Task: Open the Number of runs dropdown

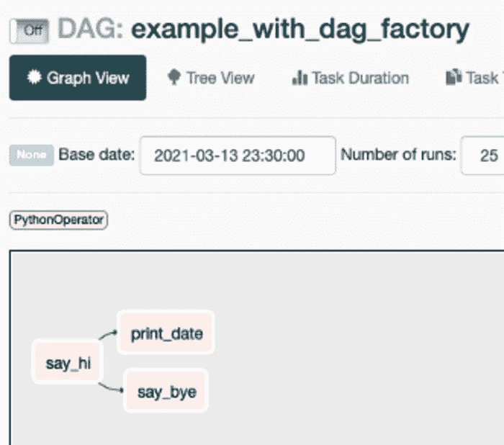Action: coord(484,156)
